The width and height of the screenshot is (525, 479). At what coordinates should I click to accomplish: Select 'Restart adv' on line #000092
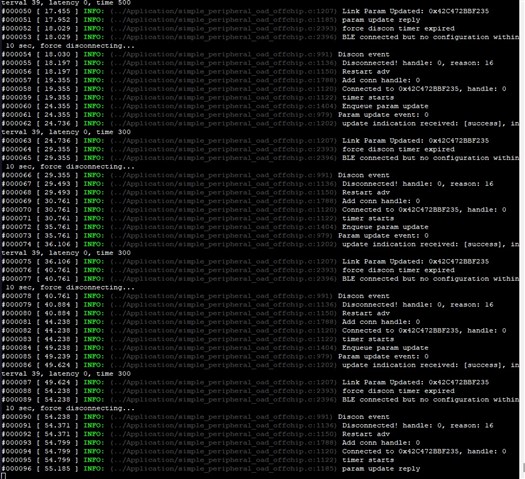tap(366, 434)
